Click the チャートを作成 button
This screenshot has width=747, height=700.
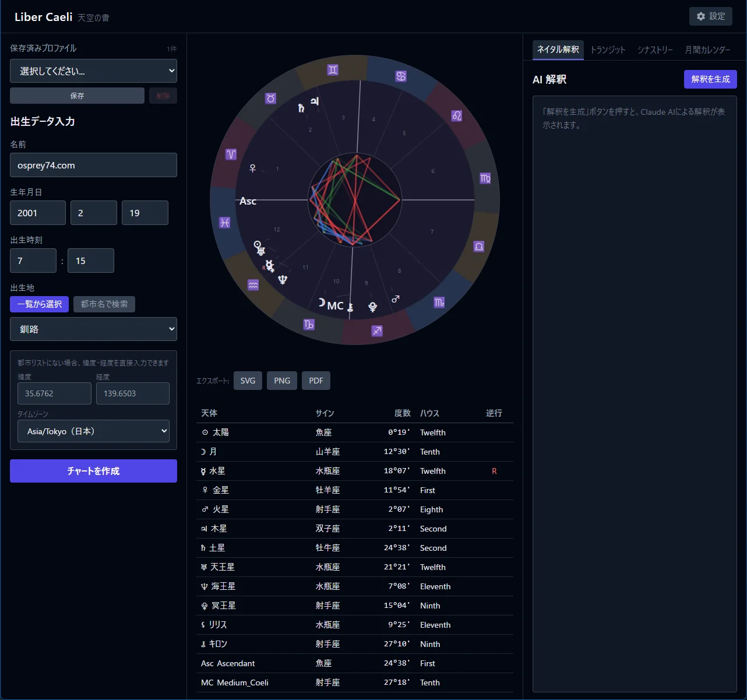pos(93,471)
